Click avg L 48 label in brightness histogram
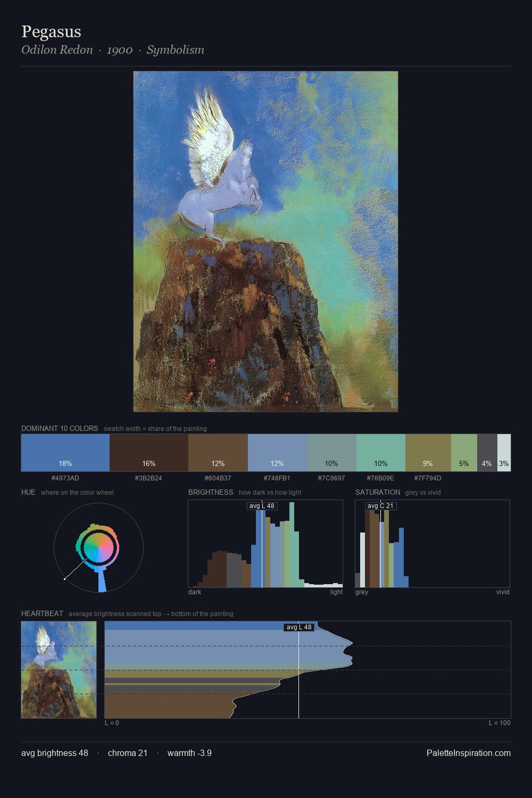 point(262,506)
